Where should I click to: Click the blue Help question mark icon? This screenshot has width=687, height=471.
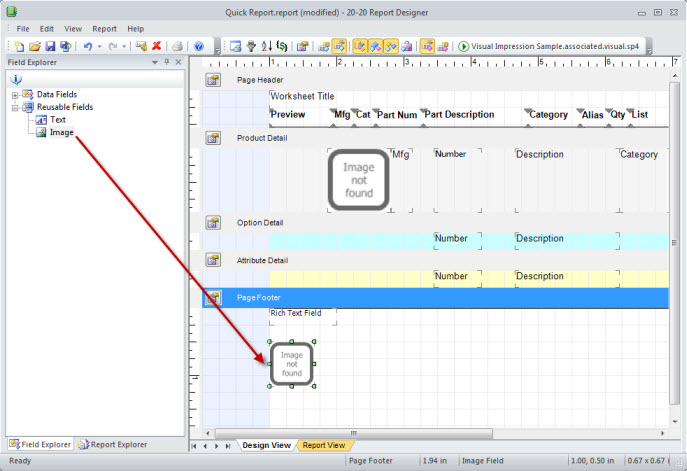[x=198, y=46]
